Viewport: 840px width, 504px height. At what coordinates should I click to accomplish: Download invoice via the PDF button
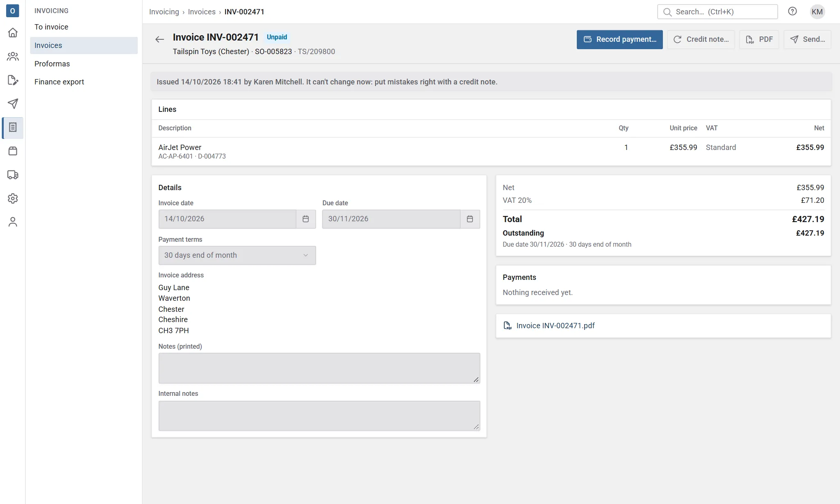[759, 39]
